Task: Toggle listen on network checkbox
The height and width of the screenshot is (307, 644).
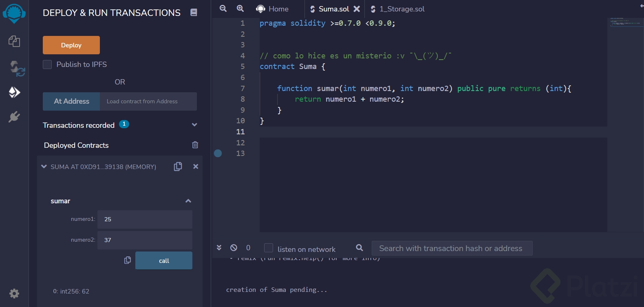Action: pyautogui.click(x=269, y=248)
